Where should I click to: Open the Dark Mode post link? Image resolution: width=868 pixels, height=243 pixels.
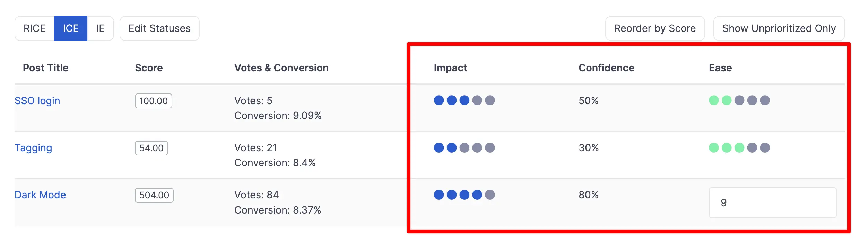40,195
